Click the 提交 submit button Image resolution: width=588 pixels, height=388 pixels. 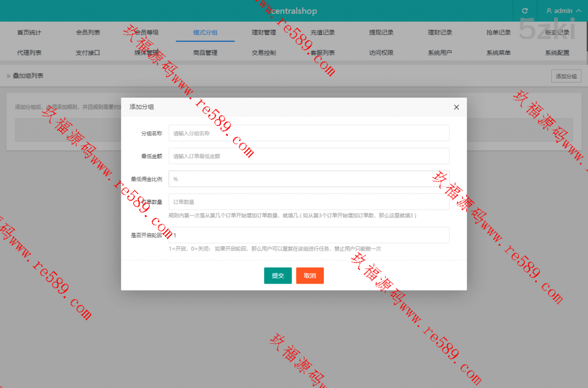[x=278, y=276]
